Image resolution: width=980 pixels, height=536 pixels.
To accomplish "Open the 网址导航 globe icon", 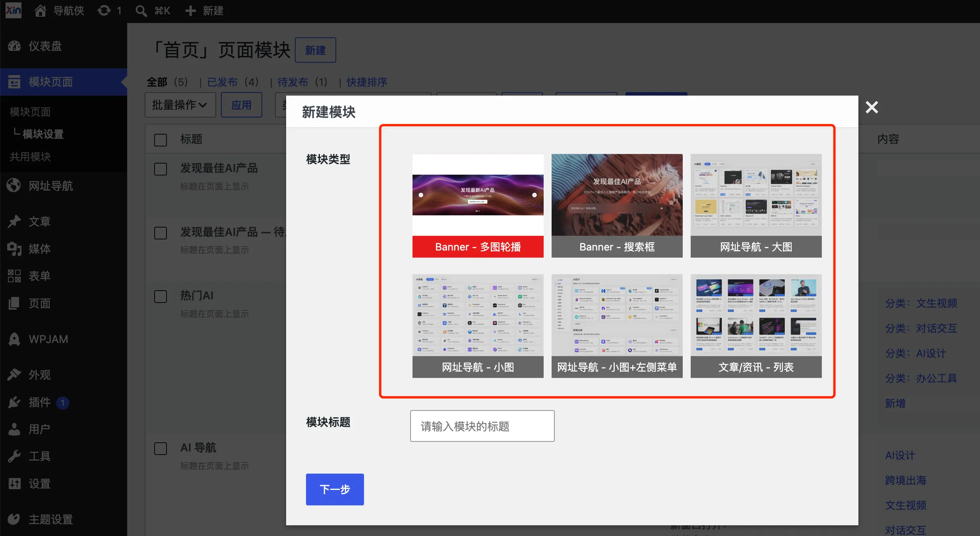I will (14, 185).
